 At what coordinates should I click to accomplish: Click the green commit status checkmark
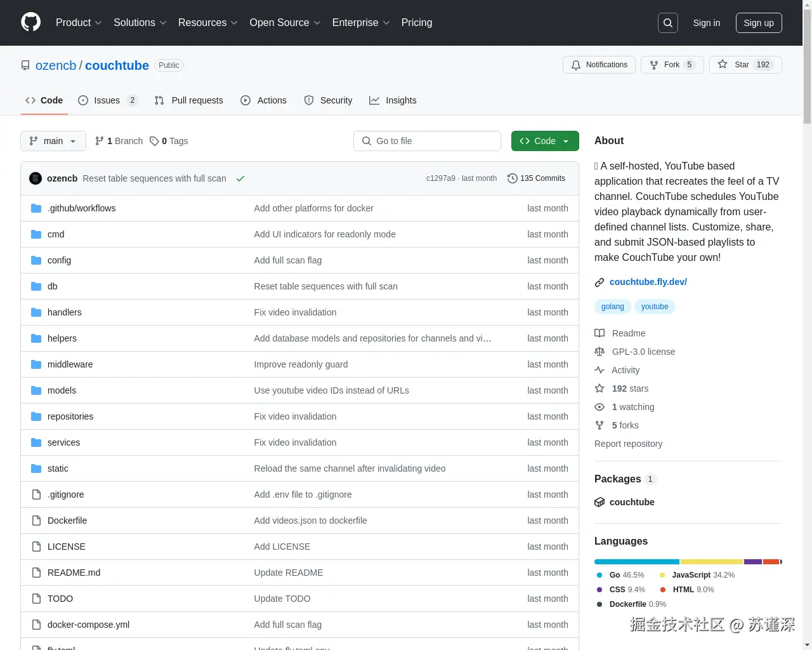pyautogui.click(x=240, y=178)
